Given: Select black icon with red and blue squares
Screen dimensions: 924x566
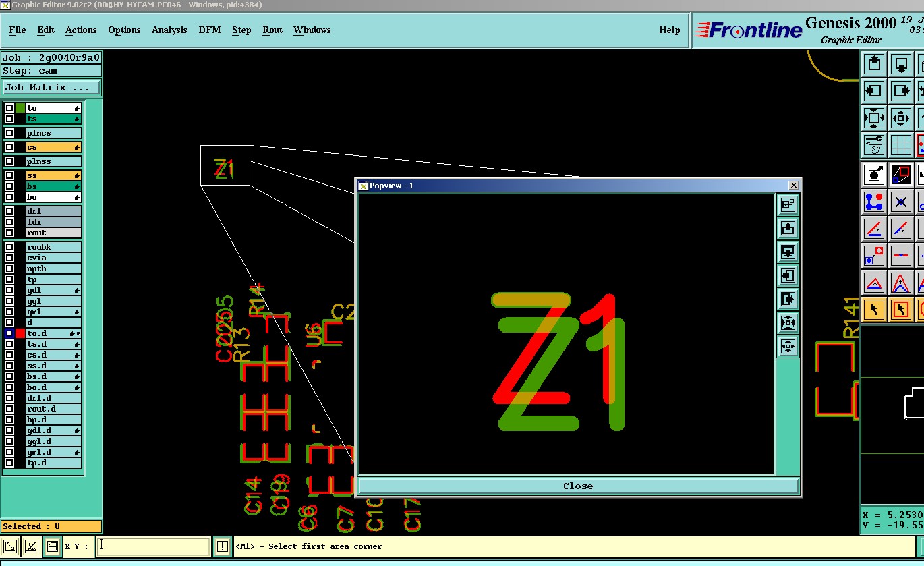Looking at the screenshot, I should [901, 175].
